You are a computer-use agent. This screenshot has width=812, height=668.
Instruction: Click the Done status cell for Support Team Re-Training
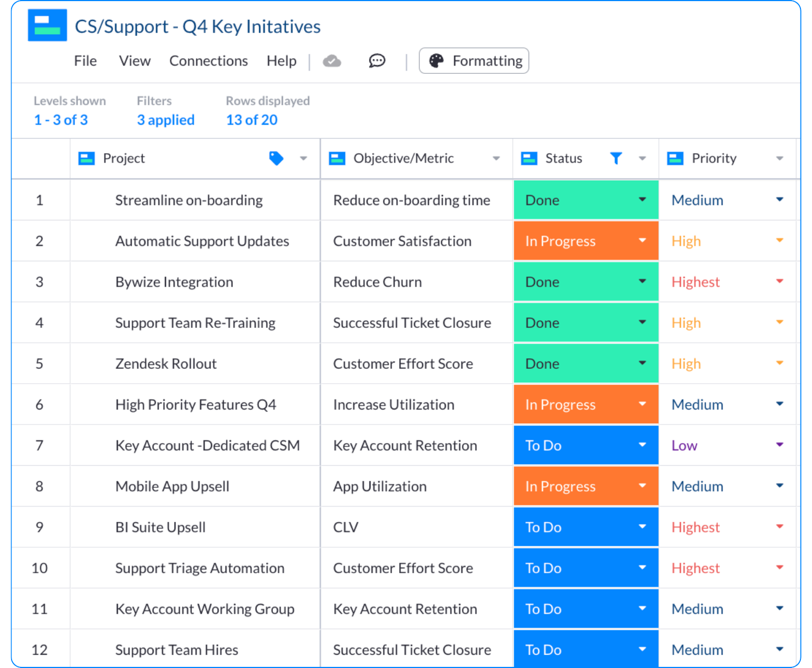click(586, 322)
